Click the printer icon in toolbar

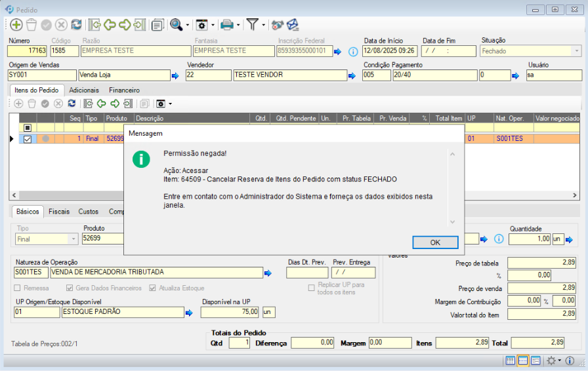pyautogui.click(x=226, y=25)
